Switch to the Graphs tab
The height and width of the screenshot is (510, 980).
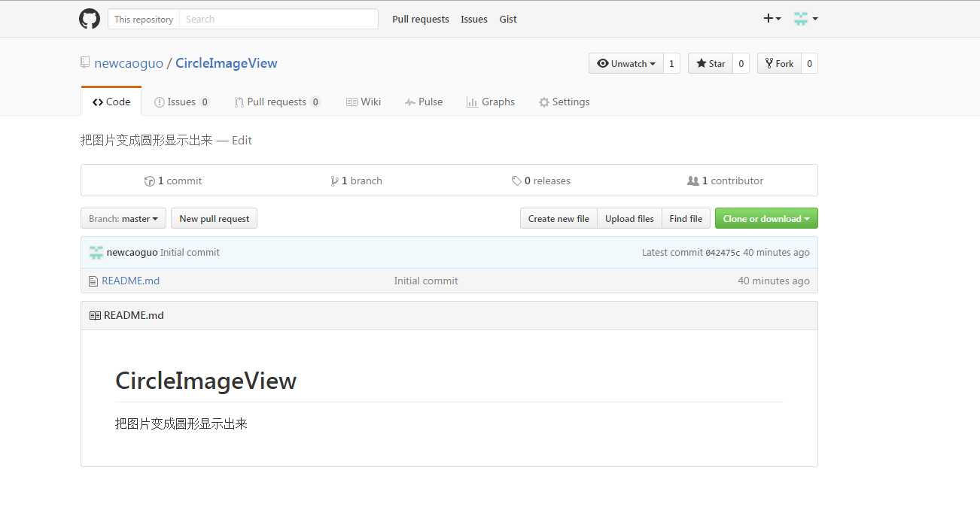[x=490, y=102]
